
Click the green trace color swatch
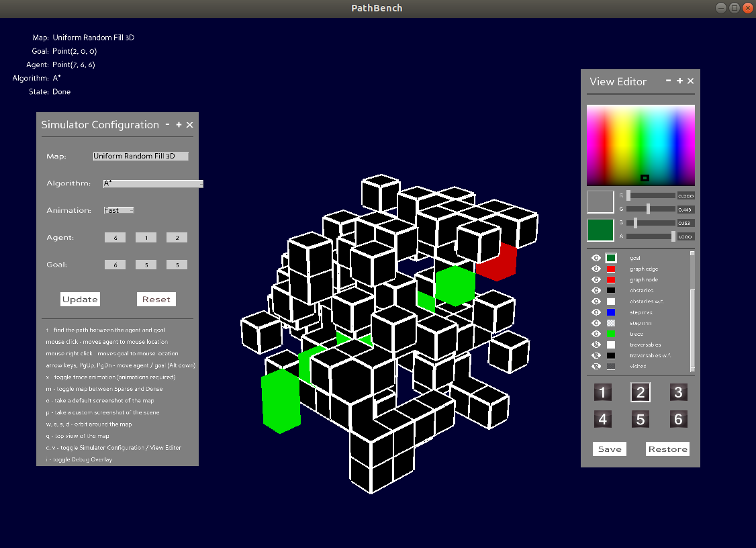pos(611,334)
